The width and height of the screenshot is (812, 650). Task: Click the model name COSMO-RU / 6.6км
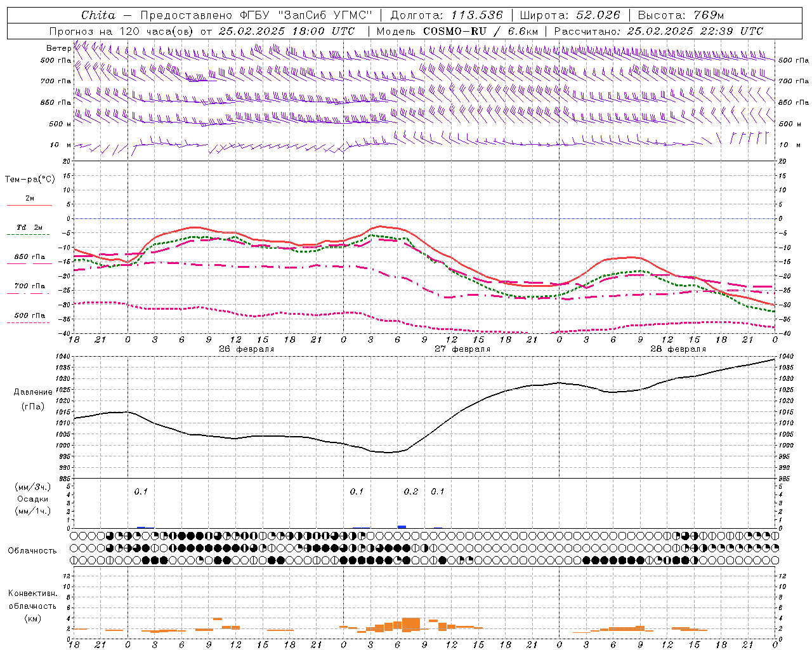[x=480, y=31]
